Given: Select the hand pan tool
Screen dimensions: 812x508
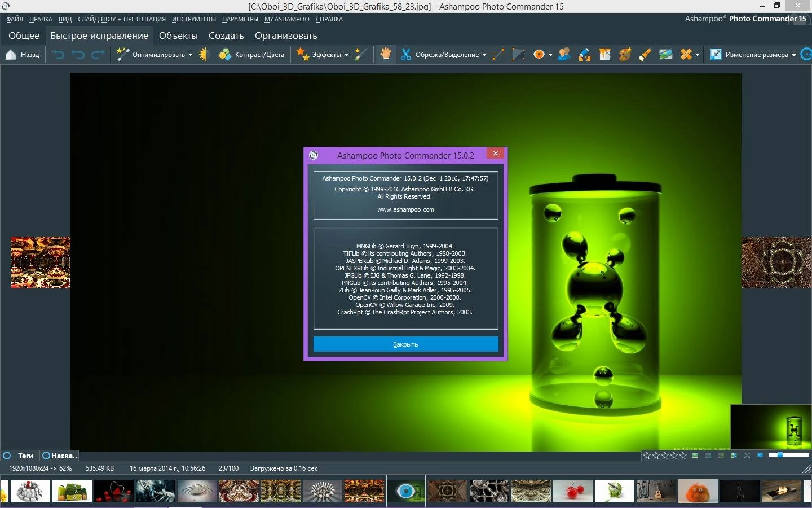Looking at the screenshot, I should tap(386, 54).
